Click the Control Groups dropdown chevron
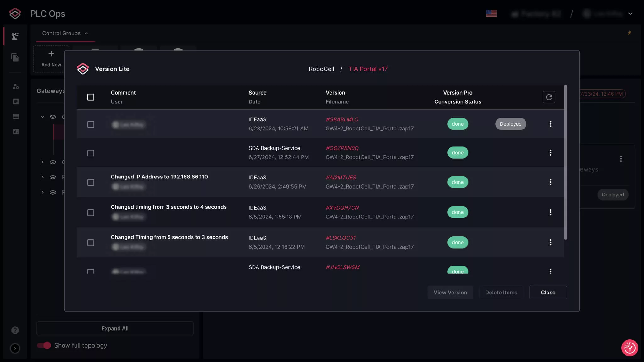Screen dimensions: 644x362 pos(86,33)
